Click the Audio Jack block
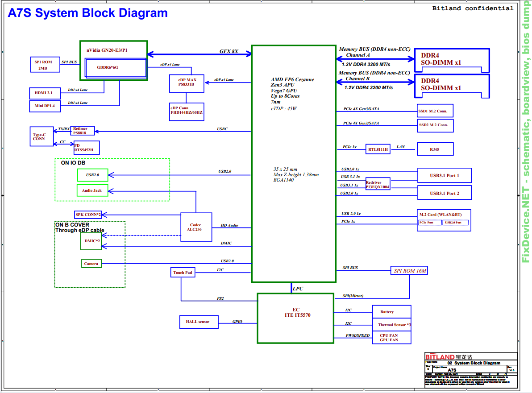 coord(92,190)
